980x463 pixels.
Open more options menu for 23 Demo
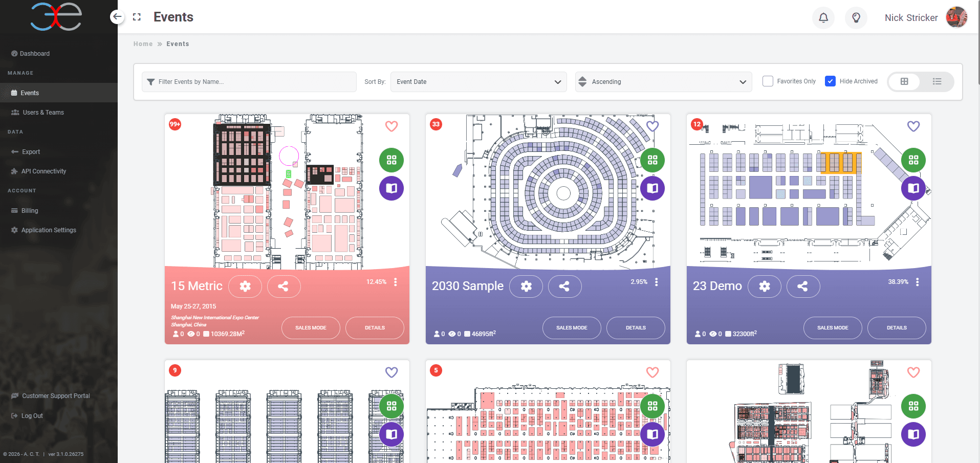point(918,282)
